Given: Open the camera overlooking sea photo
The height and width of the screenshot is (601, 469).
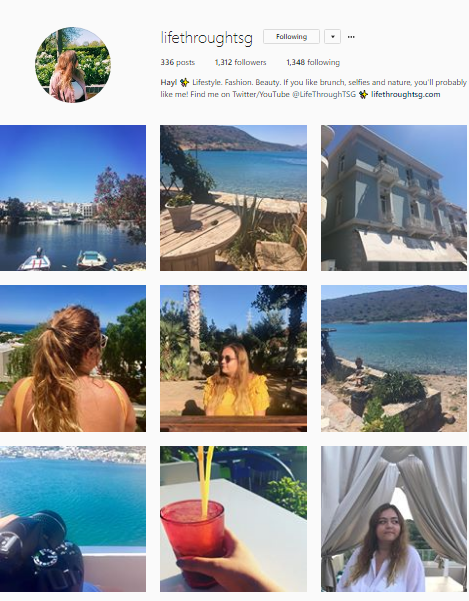Looking at the screenshot, I should point(73,519).
